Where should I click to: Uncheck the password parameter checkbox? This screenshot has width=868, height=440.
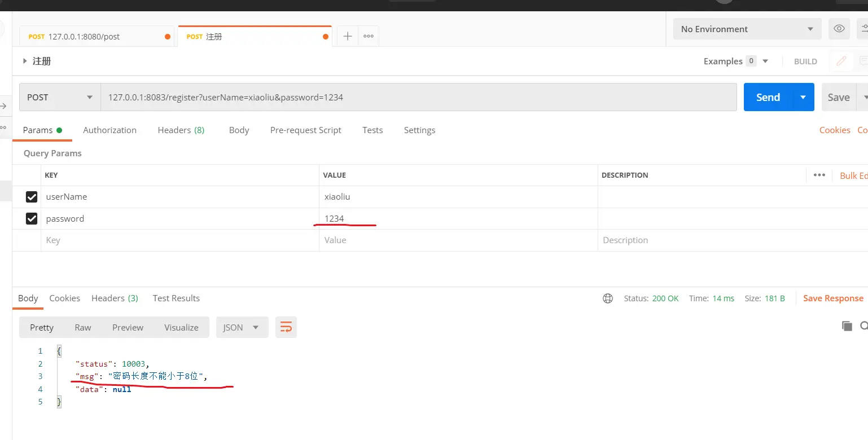coord(32,218)
